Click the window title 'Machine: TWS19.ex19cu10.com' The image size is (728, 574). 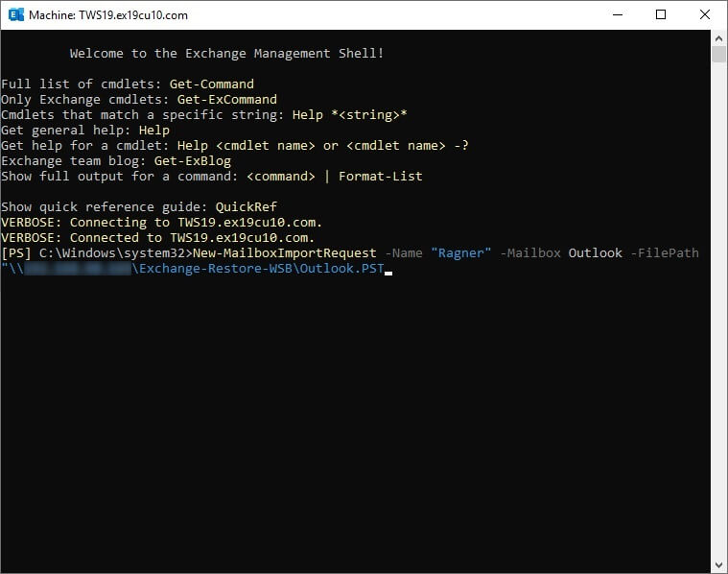[x=108, y=15]
